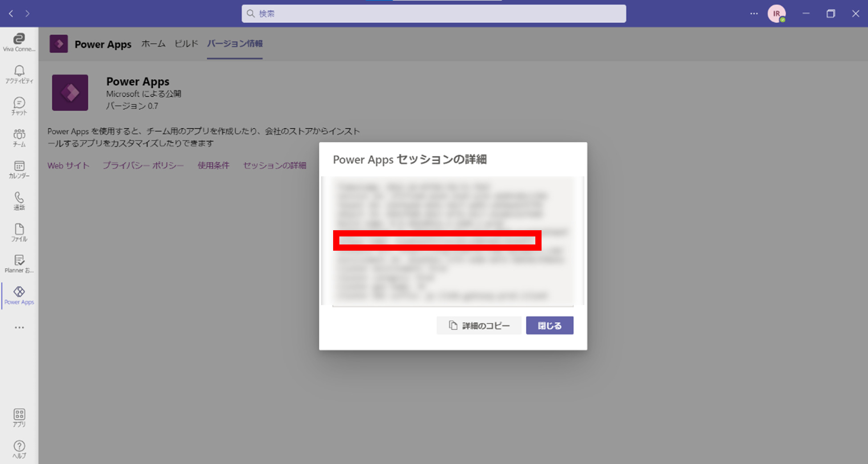Open the チャット (Chat) section

tap(19, 106)
